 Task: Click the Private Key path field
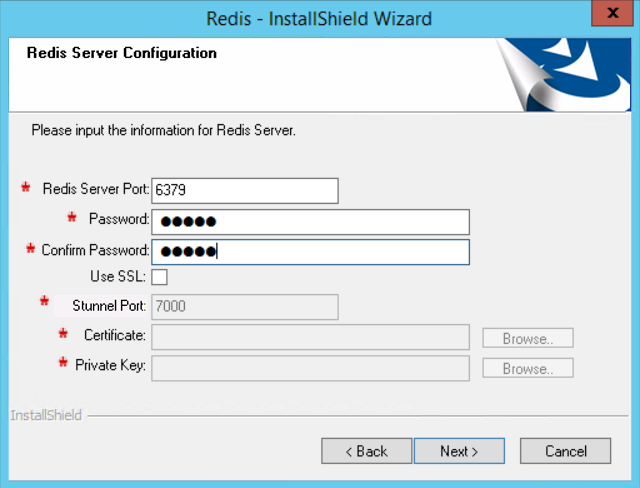[x=310, y=368]
